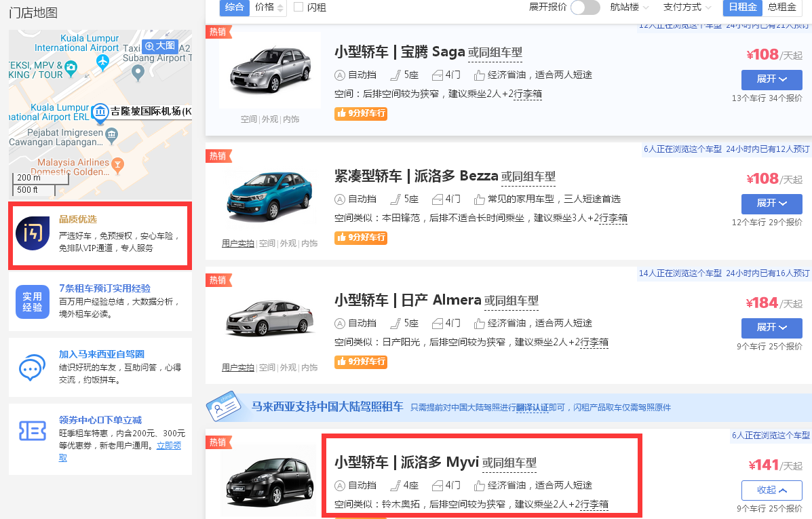The height and width of the screenshot is (519, 812).
Task: Click the driver license card icon in banner
Action: pos(224,406)
